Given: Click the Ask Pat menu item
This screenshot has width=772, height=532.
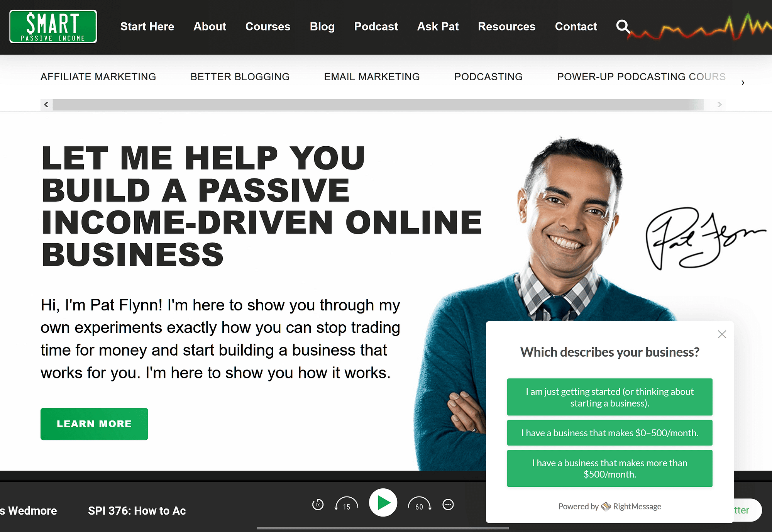Looking at the screenshot, I should [438, 27].
